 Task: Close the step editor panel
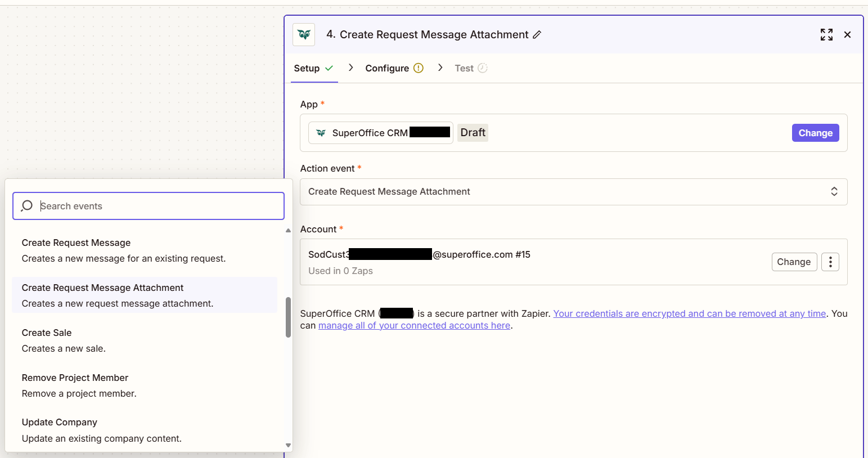click(x=847, y=35)
